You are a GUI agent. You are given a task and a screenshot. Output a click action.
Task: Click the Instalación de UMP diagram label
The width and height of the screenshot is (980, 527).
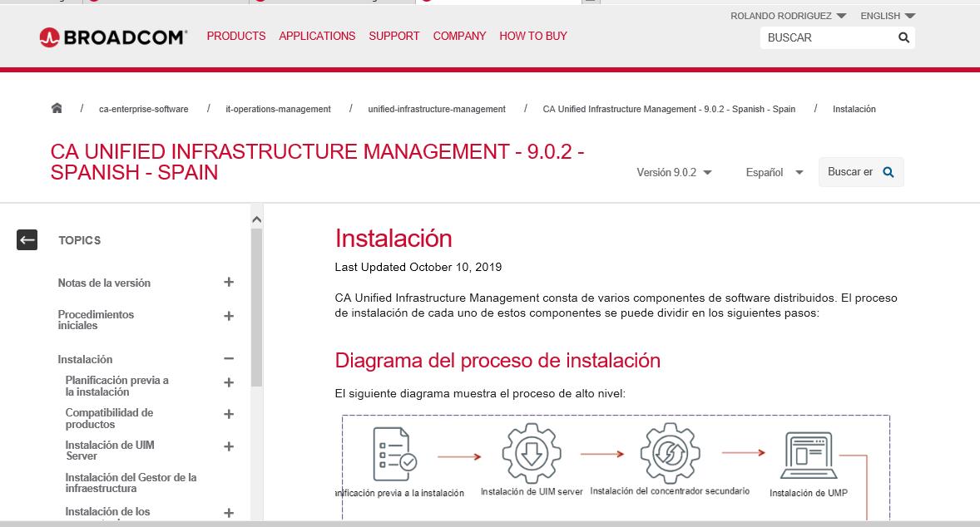click(808, 493)
